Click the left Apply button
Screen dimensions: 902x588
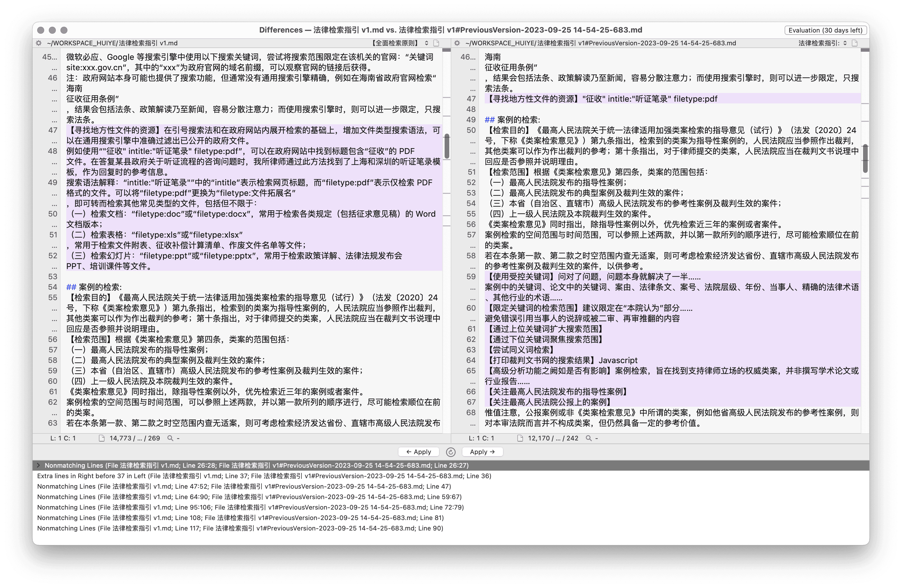click(x=418, y=452)
